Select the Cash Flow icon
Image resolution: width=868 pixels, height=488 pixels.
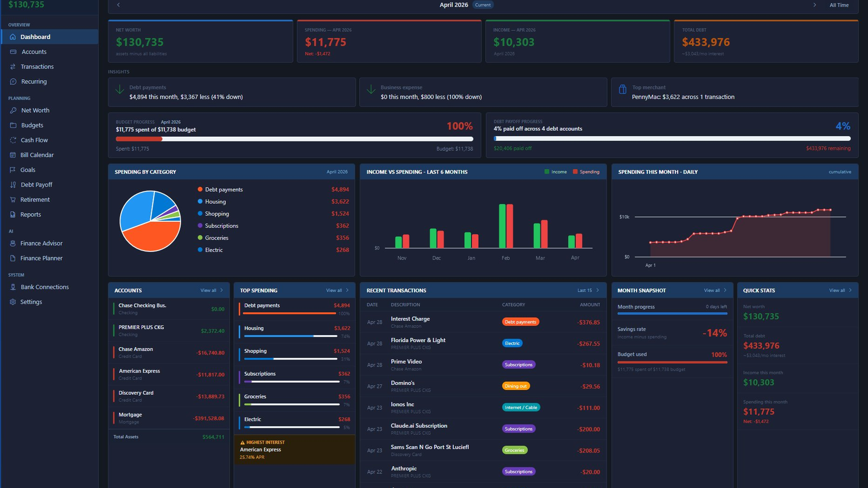pos(13,140)
